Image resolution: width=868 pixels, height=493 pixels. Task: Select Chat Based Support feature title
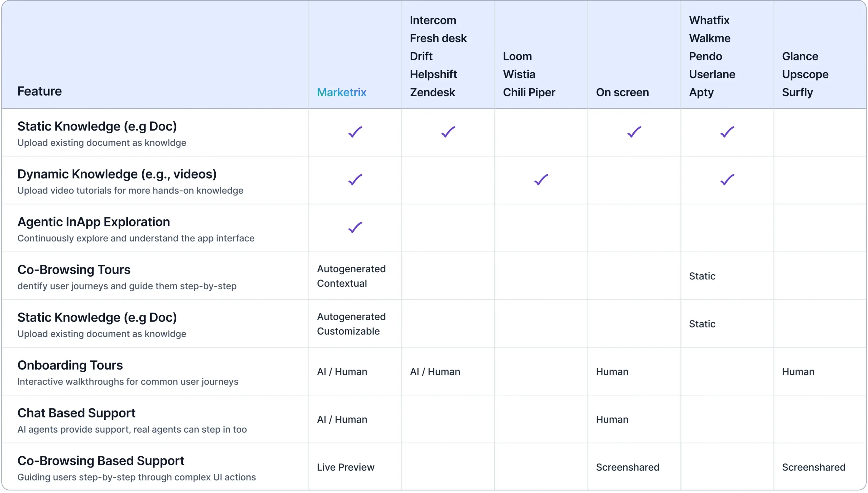[76, 413]
